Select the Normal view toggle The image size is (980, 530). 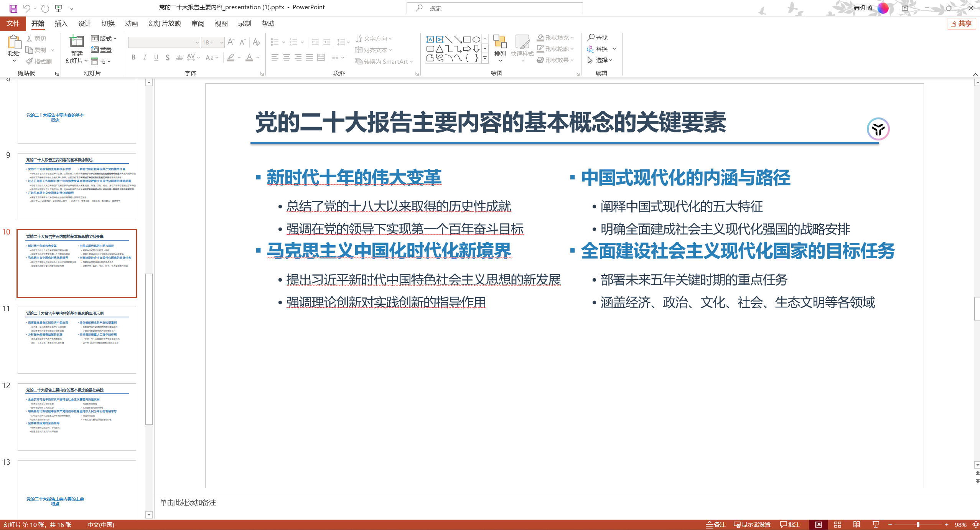pyautogui.click(x=819, y=525)
